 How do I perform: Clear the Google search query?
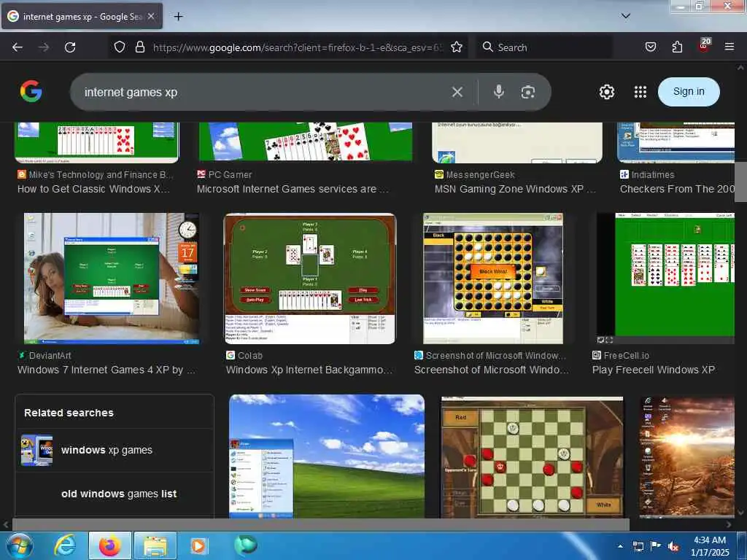[x=457, y=92]
